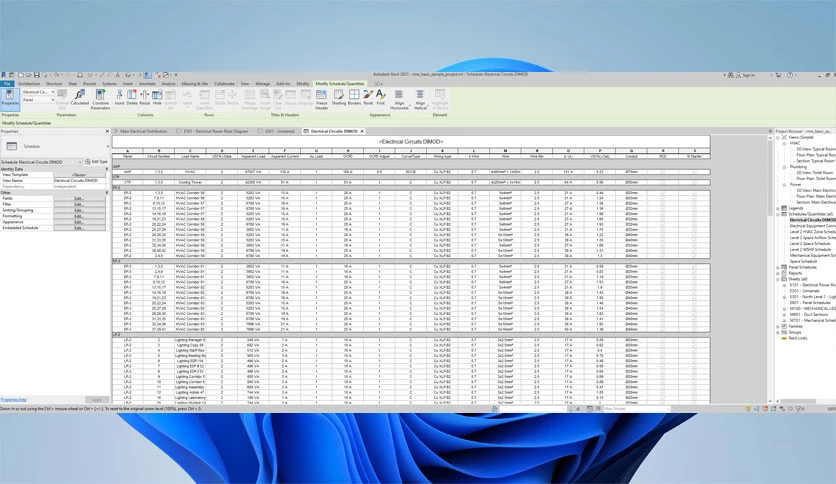Click the View Name value field
This screenshot has width=836, height=484.
point(79,181)
